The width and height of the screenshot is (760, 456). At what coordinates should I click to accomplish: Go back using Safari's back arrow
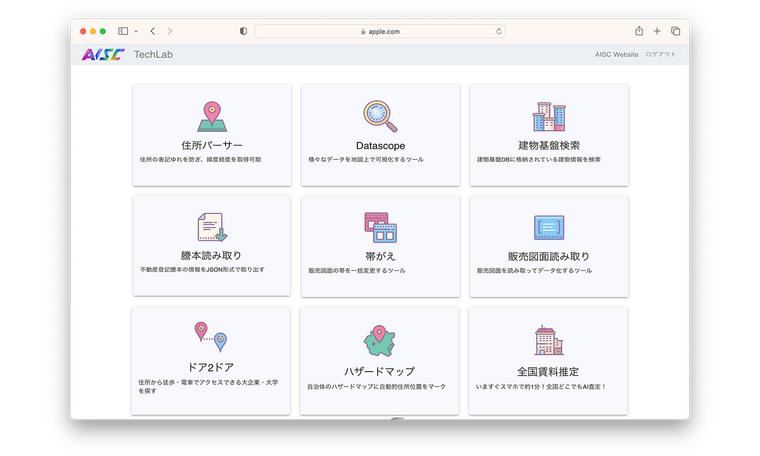(x=152, y=32)
